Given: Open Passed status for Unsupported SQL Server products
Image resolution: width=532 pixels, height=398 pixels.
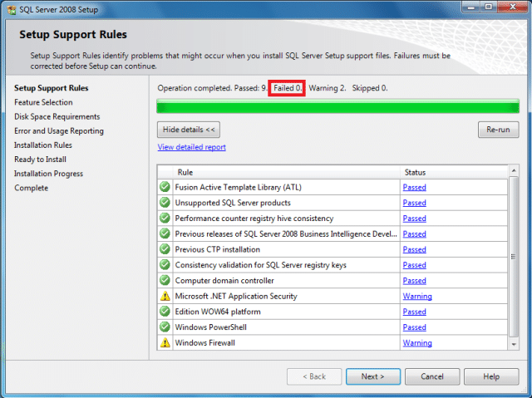Looking at the screenshot, I should (414, 203).
